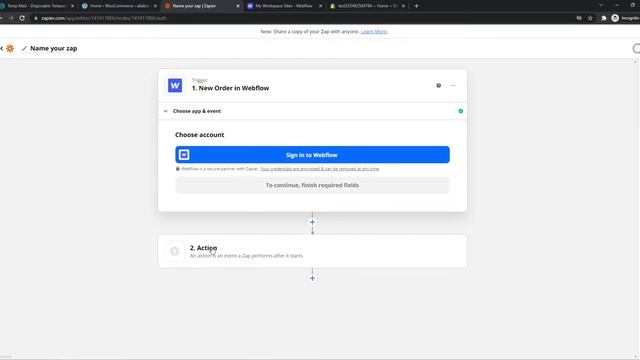Image resolution: width=640 pixels, height=360 pixels.
Task: Click the Zapier orange logo icon
Action: tap(10, 48)
